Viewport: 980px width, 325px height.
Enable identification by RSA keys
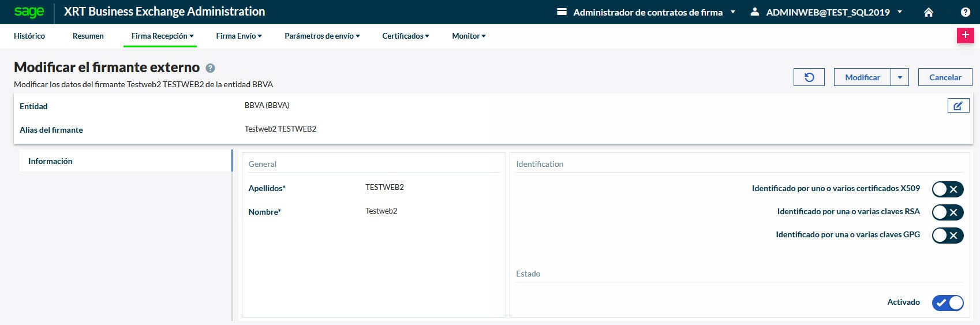coord(947,212)
